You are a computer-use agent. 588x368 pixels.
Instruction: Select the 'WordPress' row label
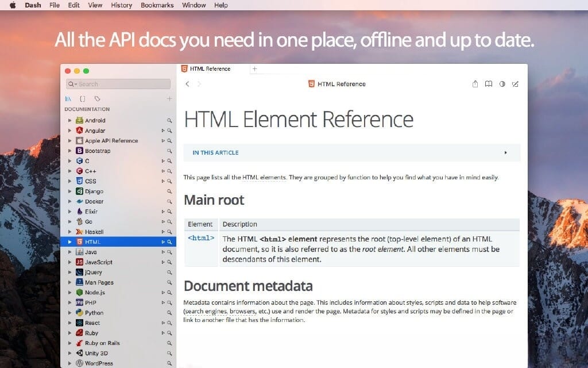[x=99, y=363]
